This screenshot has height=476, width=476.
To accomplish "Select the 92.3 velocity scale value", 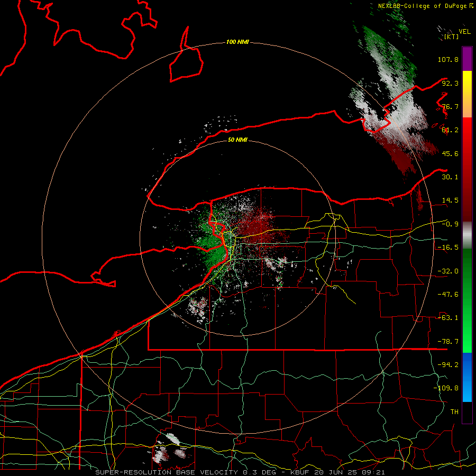I will 450,83.
